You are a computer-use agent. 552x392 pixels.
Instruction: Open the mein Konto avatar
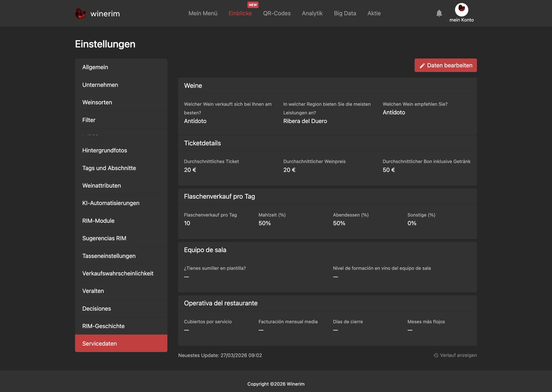461,10
